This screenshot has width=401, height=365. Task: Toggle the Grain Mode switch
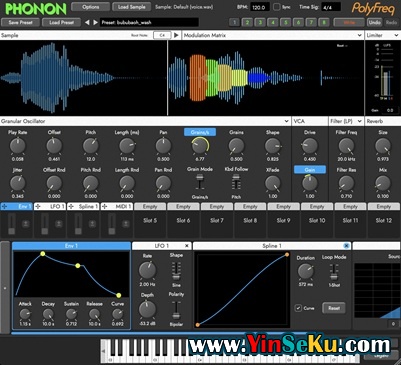coord(200,182)
